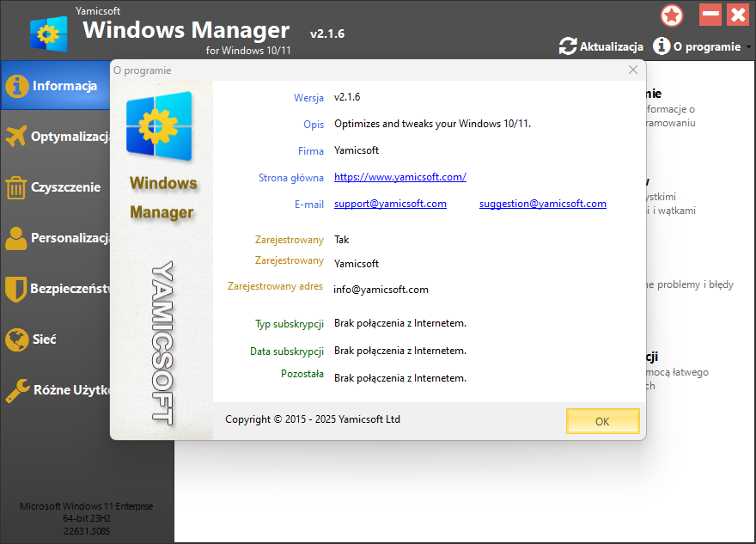Screen dimensions: 756x544
Task: Click the suggestion@yamicsoft.com email link
Action: point(542,204)
